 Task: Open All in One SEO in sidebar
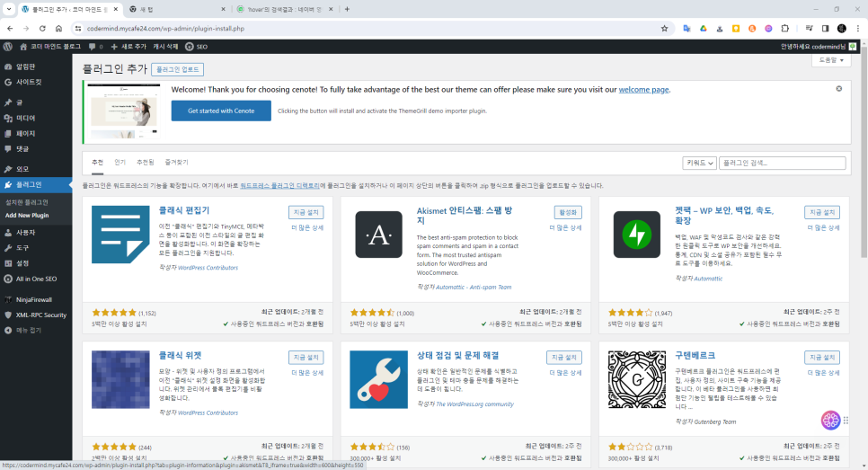(36, 279)
